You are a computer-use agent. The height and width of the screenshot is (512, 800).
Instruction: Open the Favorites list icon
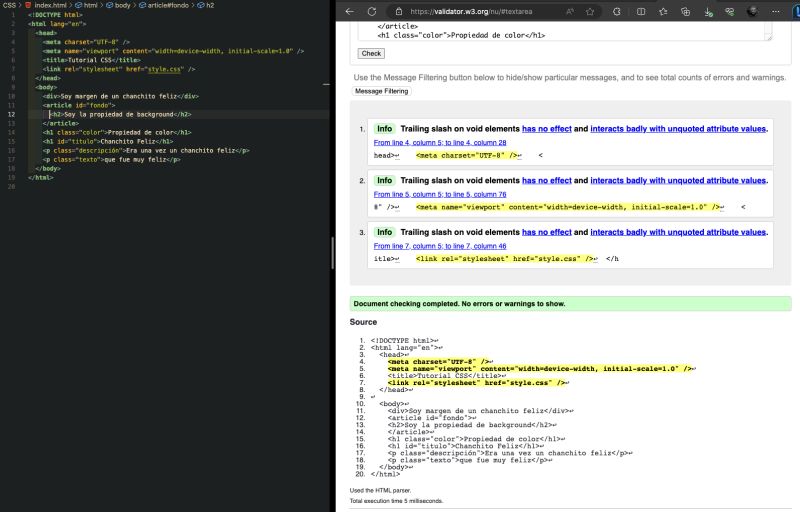pyautogui.click(x=663, y=11)
